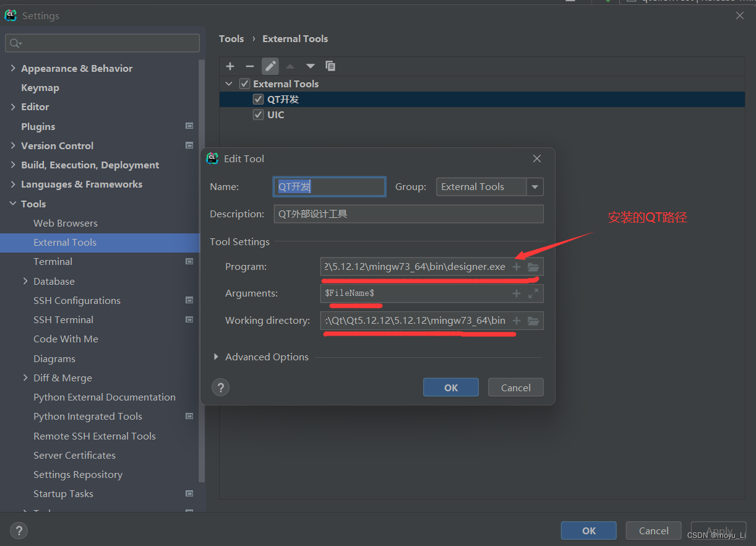Screen dimensions: 756x546
Task: Collapse the External Tools group tree
Action: tap(229, 84)
